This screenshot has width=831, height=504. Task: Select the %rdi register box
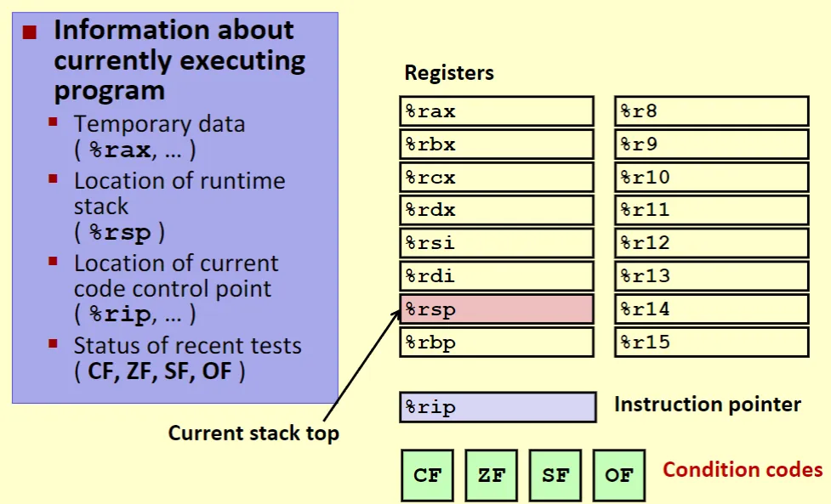pos(496,276)
